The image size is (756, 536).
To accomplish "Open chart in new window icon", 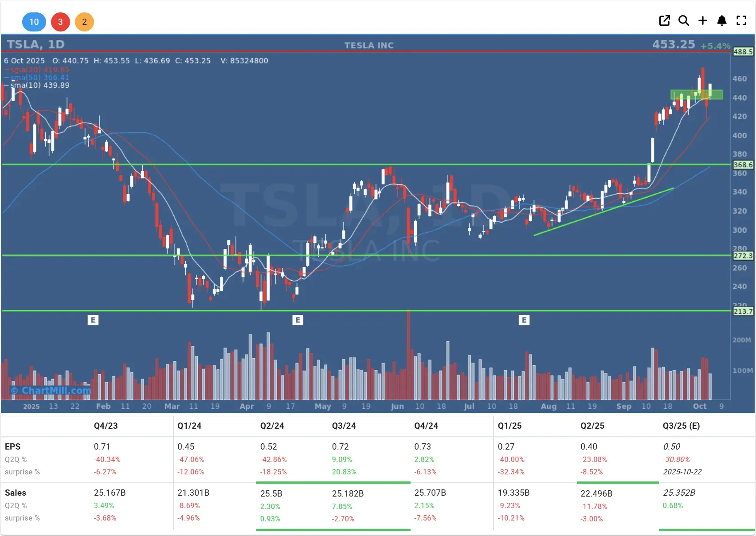I will 664,21.
